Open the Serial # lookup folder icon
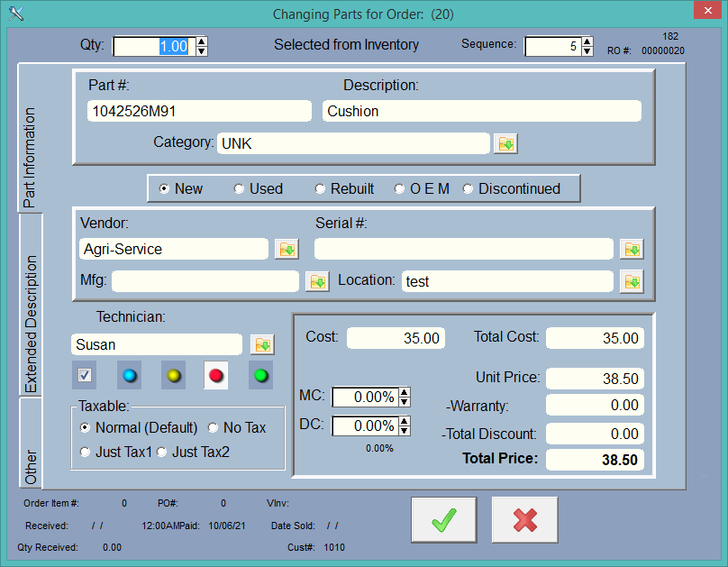The width and height of the screenshot is (728, 567). tap(632, 250)
